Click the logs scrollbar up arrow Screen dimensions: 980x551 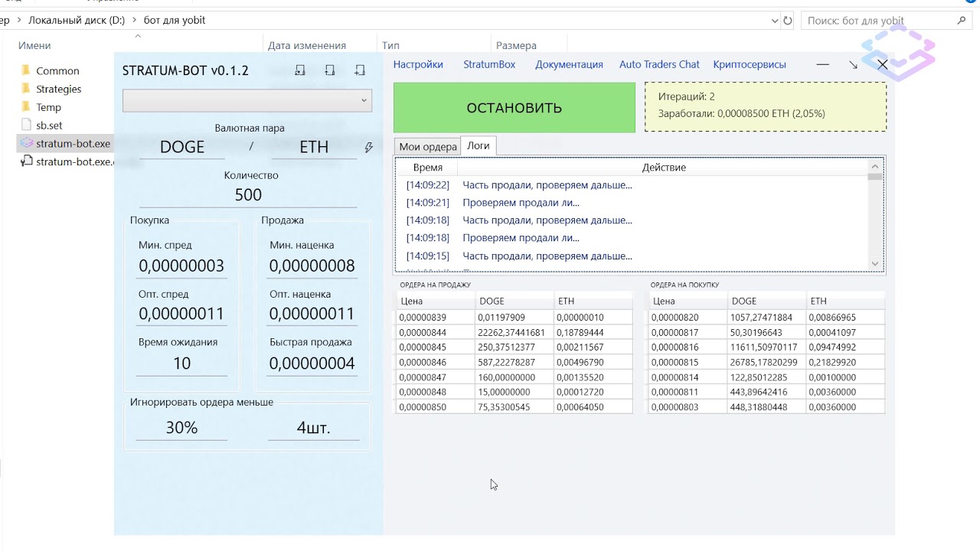875,166
